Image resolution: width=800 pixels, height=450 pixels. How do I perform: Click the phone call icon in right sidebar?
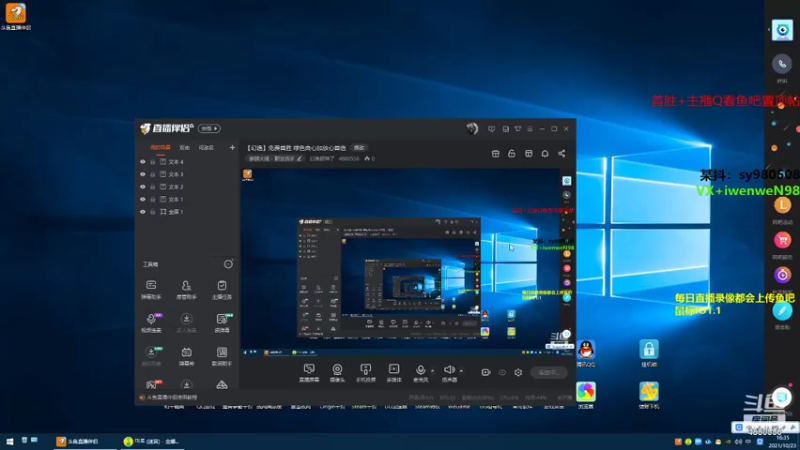click(x=782, y=64)
